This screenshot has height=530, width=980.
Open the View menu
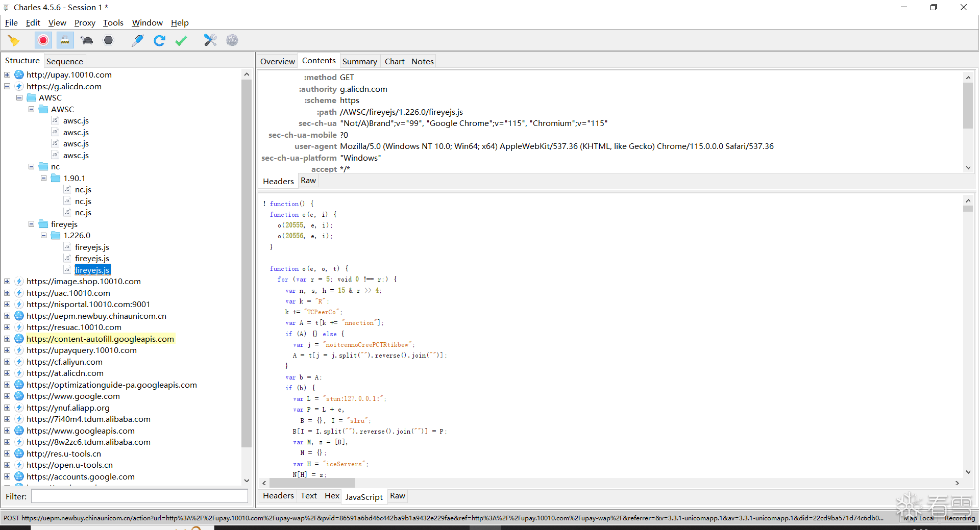click(57, 22)
